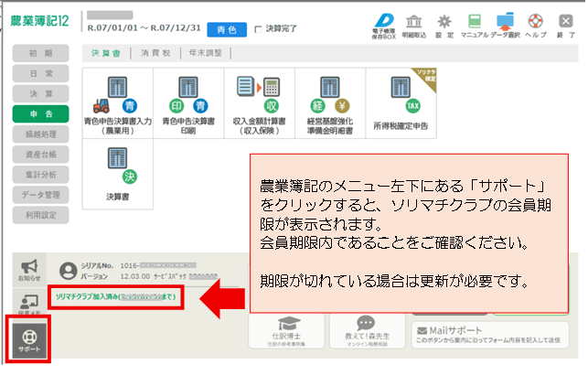Select 資産台帳 in the side menu
Viewport: 588px width, 375px height.
pyautogui.click(x=40, y=155)
